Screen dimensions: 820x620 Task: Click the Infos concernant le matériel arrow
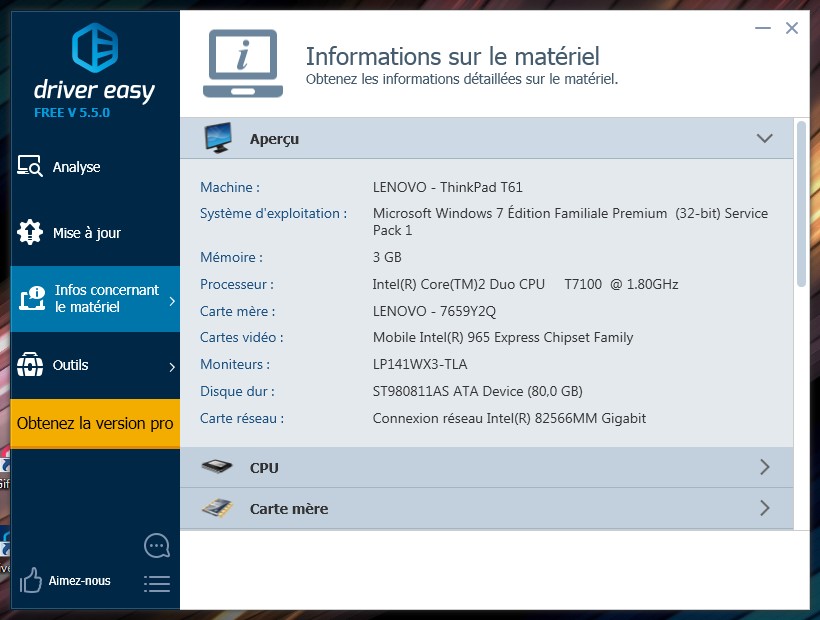[172, 301]
